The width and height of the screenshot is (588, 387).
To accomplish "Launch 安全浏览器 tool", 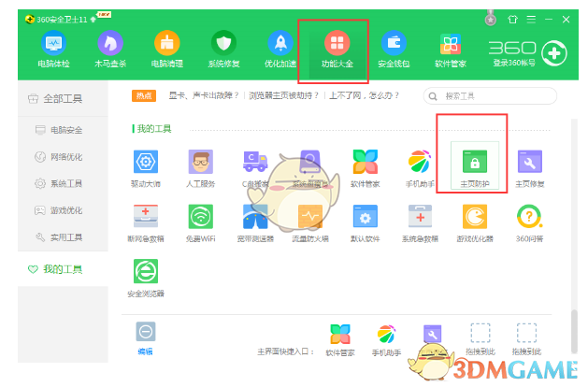I will pyautogui.click(x=146, y=278).
